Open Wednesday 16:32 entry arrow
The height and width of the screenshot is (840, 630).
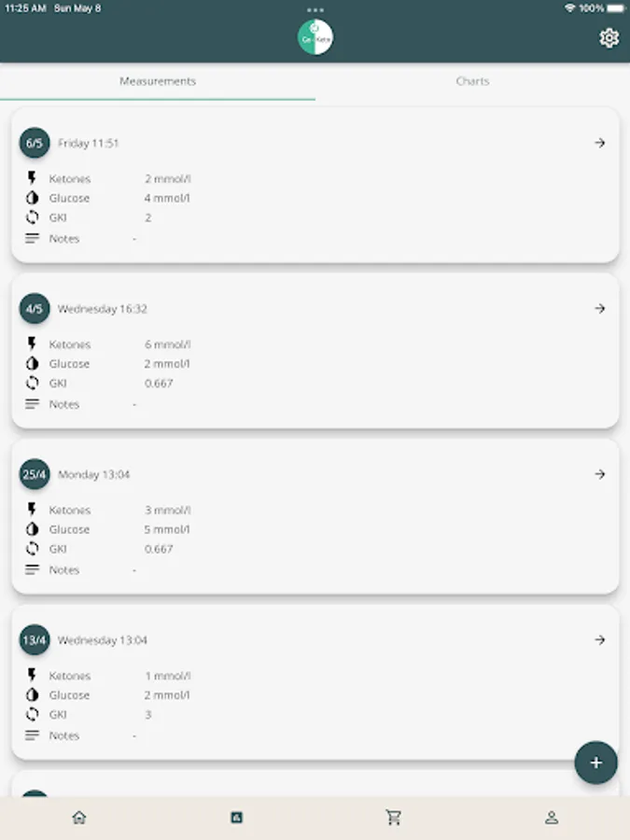tap(600, 309)
